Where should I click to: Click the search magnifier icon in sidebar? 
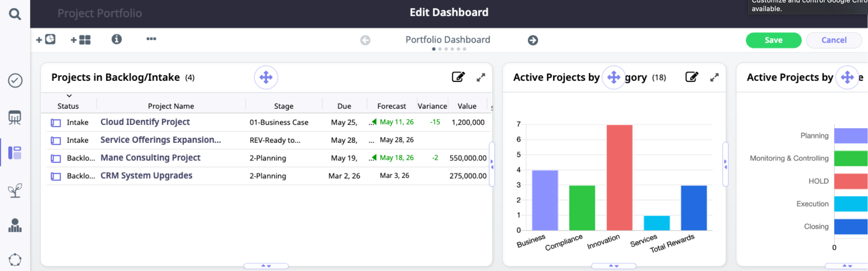pyautogui.click(x=15, y=14)
